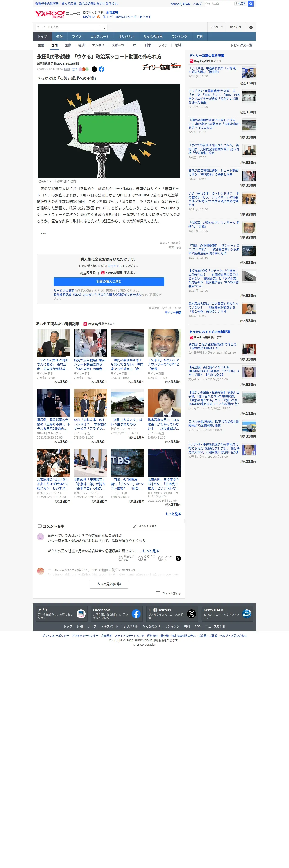Click the blue web search magnifier button
The height and width of the screenshot is (868, 289).
tap(251, 4)
